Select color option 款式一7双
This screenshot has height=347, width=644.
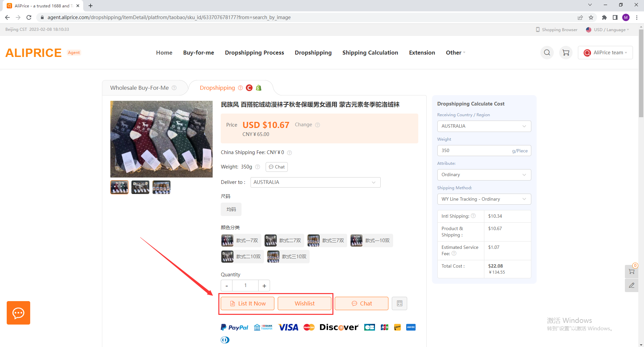tap(241, 240)
